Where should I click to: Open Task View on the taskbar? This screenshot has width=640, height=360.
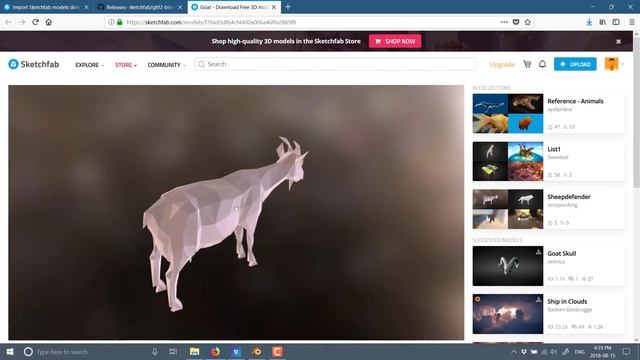pos(173,351)
